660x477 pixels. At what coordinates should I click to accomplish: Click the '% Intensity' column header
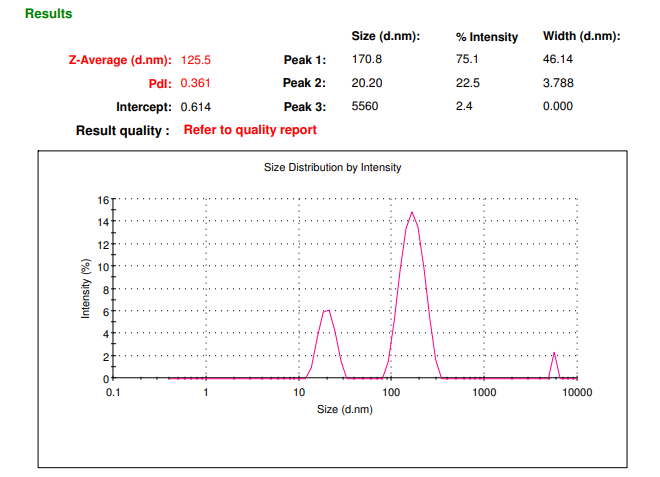click(487, 37)
